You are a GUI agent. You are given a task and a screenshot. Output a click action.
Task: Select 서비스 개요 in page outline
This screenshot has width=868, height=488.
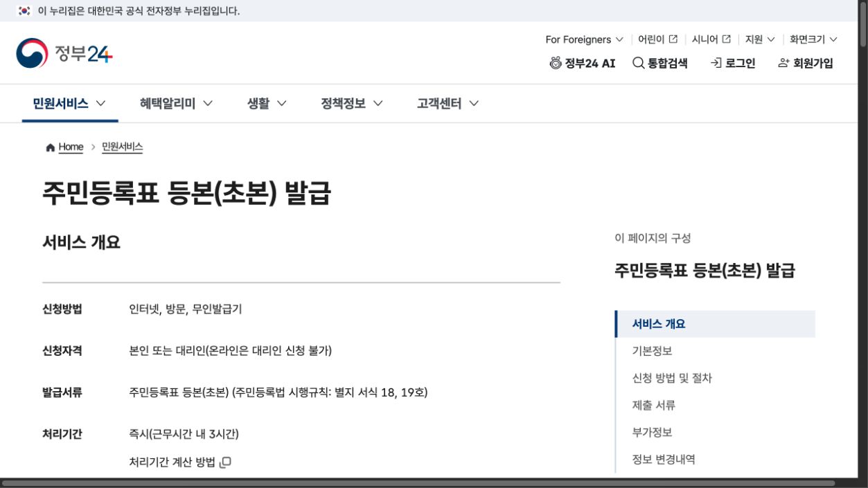[x=715, y=324]
